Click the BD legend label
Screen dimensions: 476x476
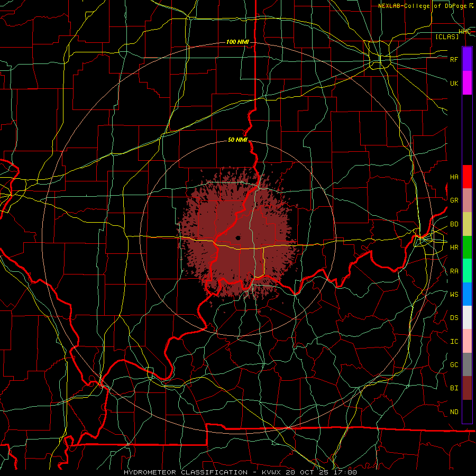click(454, 224)
